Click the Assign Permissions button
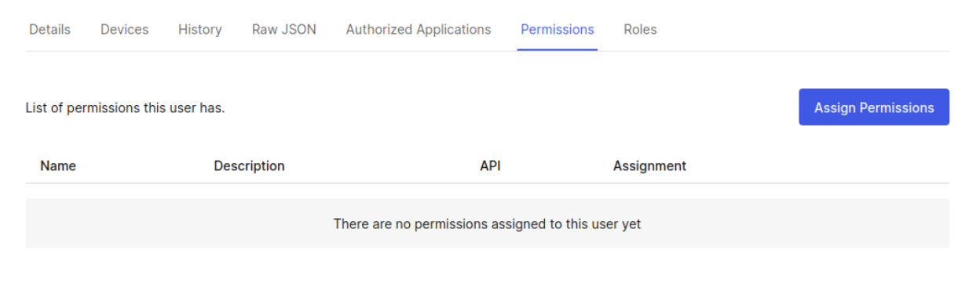The height and width of the screenshot is (284, 980). [x=874, y=107]
